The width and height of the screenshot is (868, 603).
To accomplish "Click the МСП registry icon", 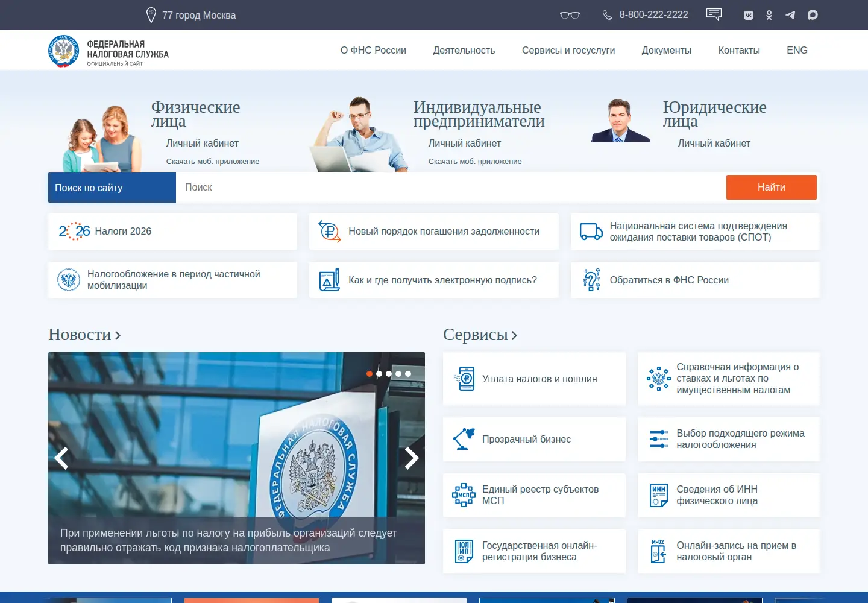I will click(464, 495).
